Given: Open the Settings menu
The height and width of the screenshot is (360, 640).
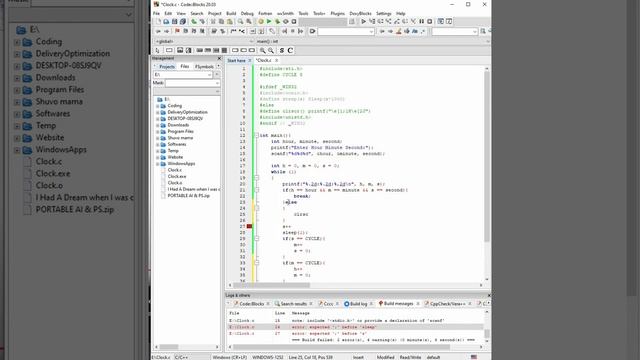Looking at the screenshot, I should [x=384, y=13].
